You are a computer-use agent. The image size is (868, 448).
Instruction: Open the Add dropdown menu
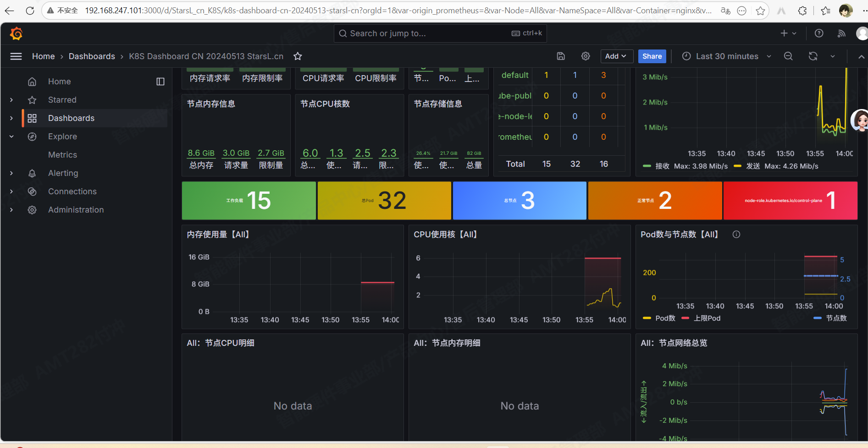(617, 56)
